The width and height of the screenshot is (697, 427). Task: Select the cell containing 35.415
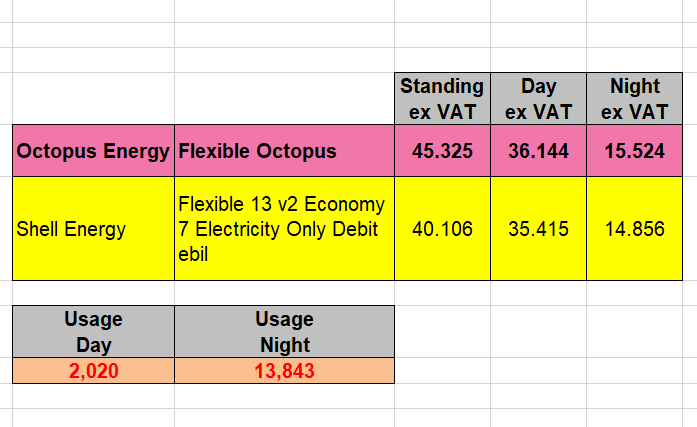(x=538, y=229)
